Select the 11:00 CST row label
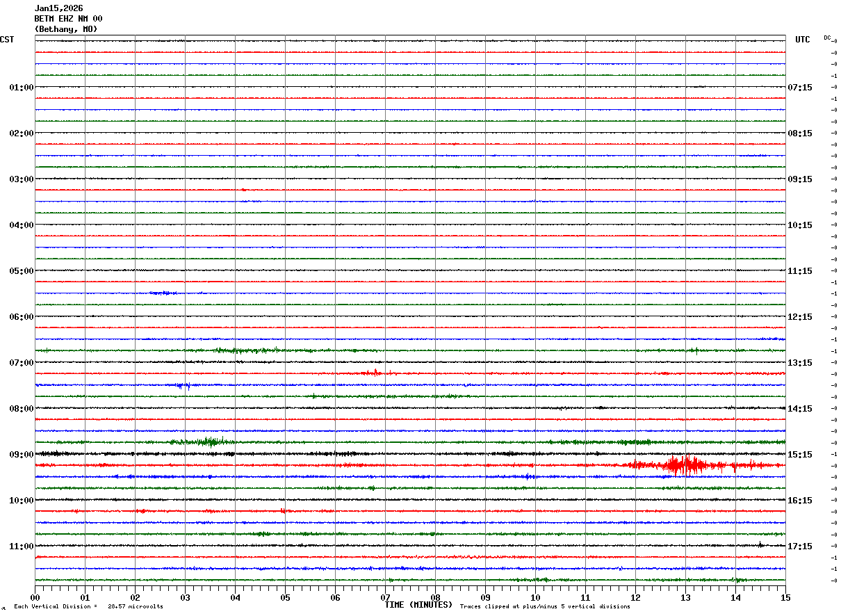This screenshot has height=616, width=841. tap(21, 546)
